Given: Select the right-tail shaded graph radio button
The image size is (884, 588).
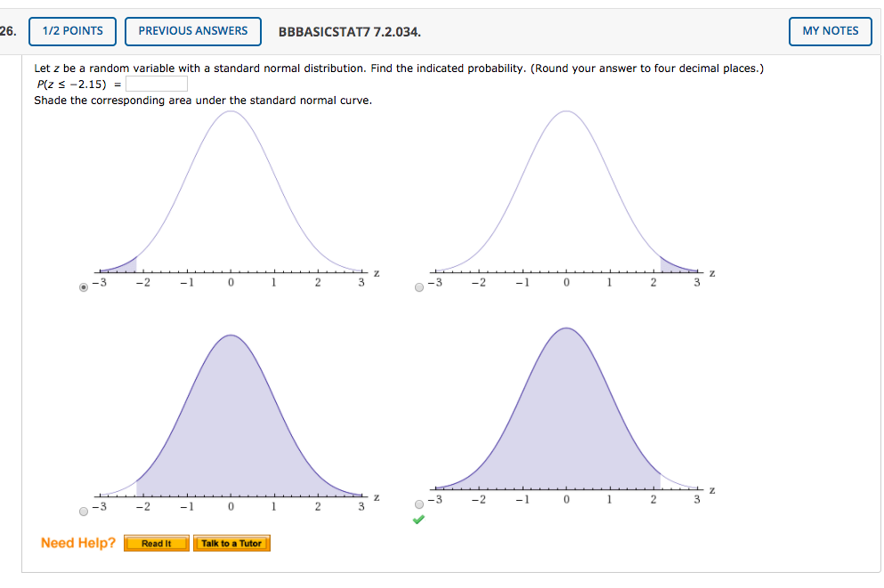Looking at the screenshot, I should [x=418, y=286].
